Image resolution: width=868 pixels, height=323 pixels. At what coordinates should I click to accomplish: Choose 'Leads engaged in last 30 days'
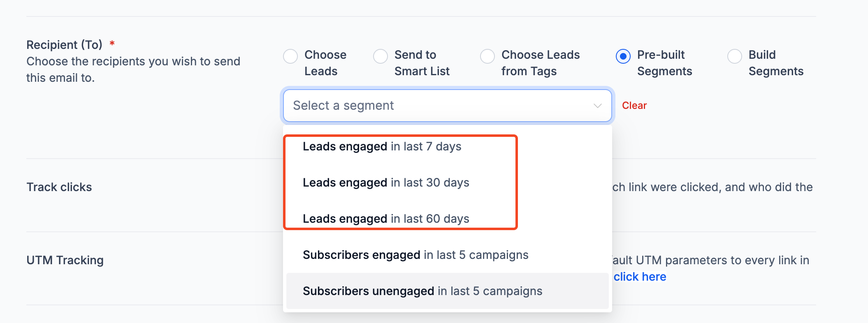pos(386,183)
